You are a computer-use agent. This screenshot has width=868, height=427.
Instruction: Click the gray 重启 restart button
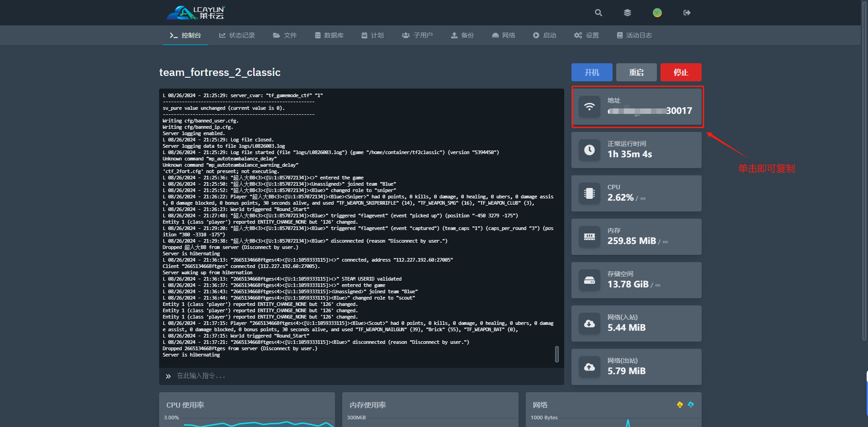tap(637, 72)
